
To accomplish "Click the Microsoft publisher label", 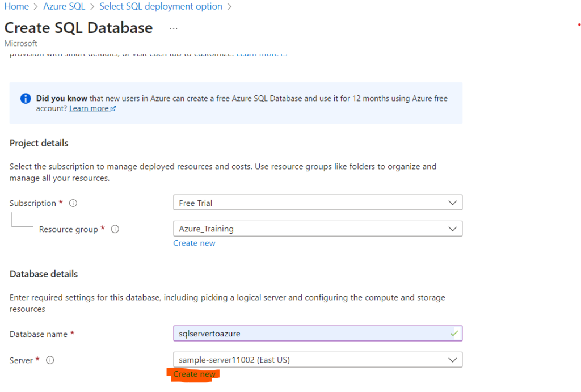I will point(21,43).
